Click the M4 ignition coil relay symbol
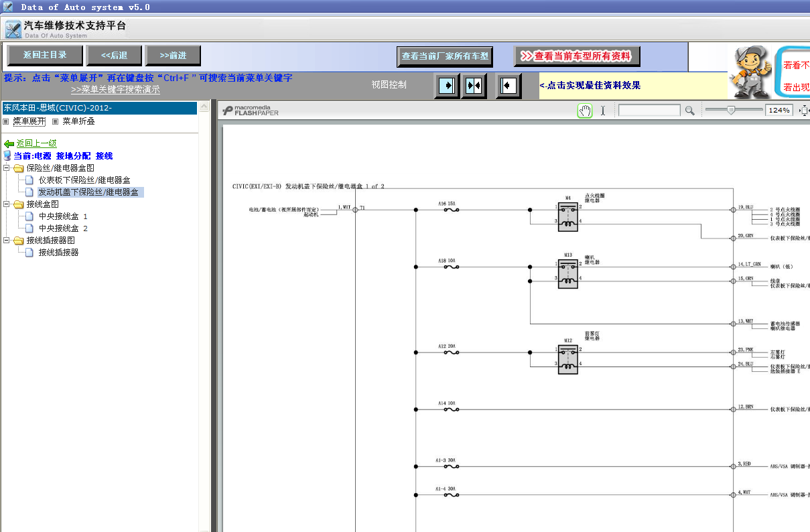This screenshot has height=532, width=810. [x=568, y=217]
